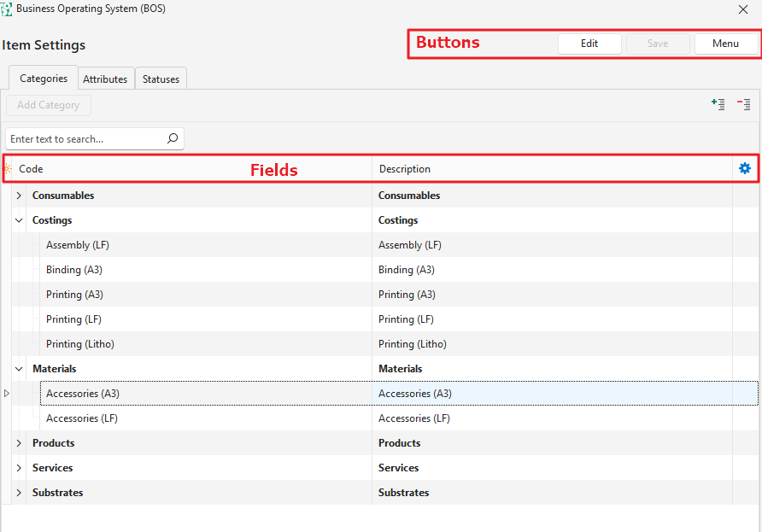Switch to the Attributes tab
The image size is (762, 532).
coord(105,79)
